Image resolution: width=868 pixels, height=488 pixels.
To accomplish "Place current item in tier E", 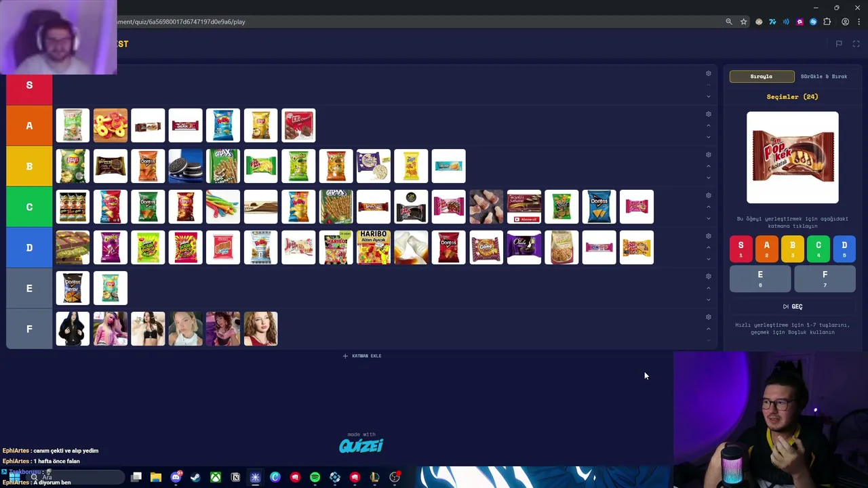I will (760, 279).
